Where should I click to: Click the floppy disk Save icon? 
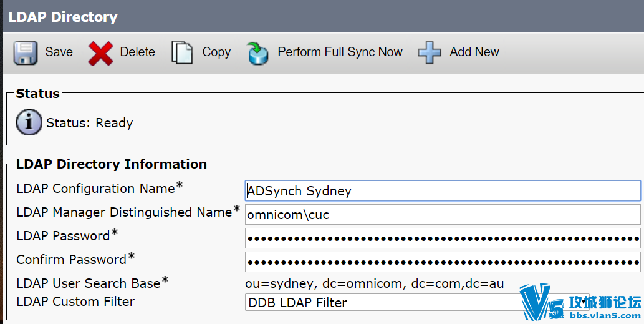[26, 52]
